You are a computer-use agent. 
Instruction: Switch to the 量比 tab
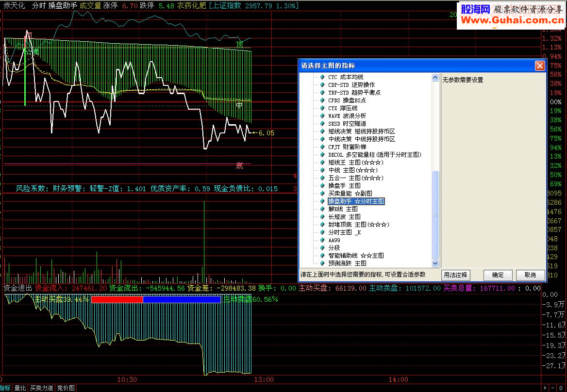tap(20, 388)
